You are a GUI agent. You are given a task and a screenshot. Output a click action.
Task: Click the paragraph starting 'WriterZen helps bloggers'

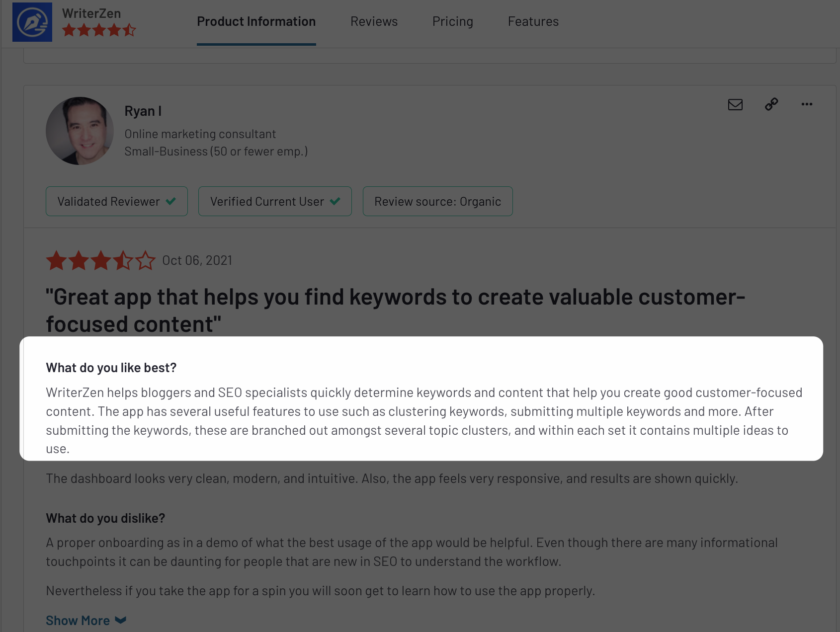coord(424,421)
